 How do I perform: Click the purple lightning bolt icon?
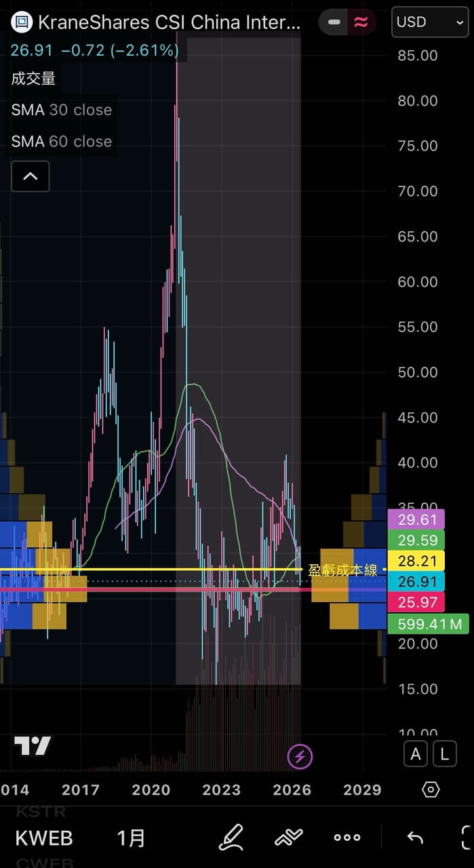pyautogui.click(x=300, y=756)
